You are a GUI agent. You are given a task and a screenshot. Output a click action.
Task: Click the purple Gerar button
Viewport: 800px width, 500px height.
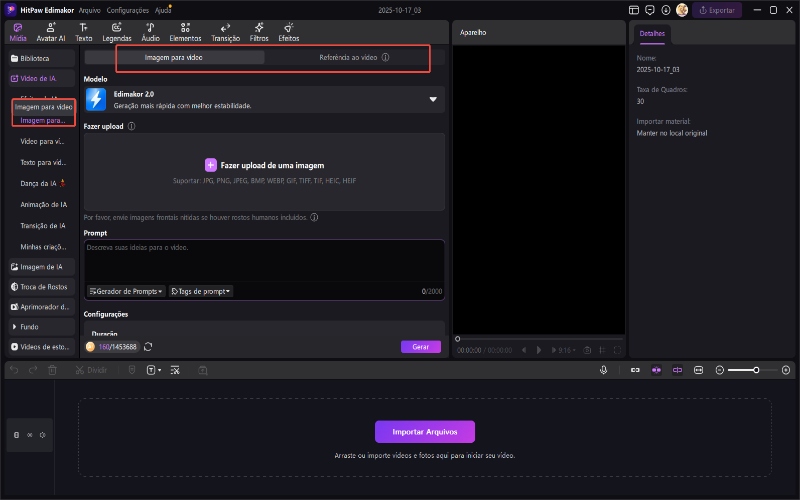420,347
